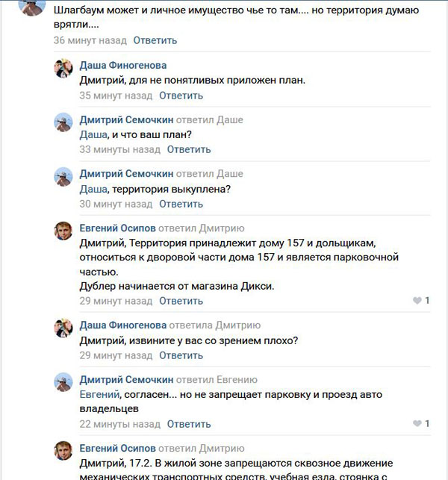Screen dimensions: 448x480
Task: Reply to the comment posted 36 minutes ago
Action: click(155, 40)
